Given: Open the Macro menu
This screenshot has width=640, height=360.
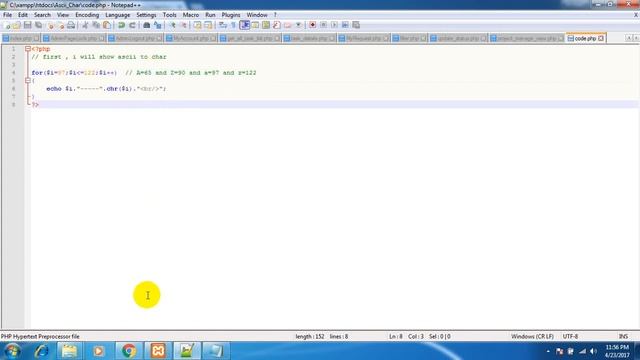Looking at the screenshot, I should click(191, 15).
